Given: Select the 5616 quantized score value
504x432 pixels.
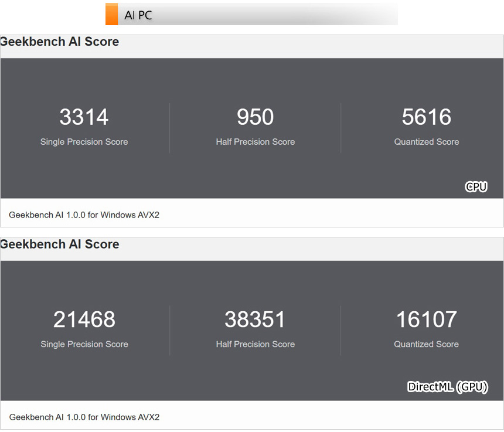Looking at the screenshot, I should click(x=426, y=117).
